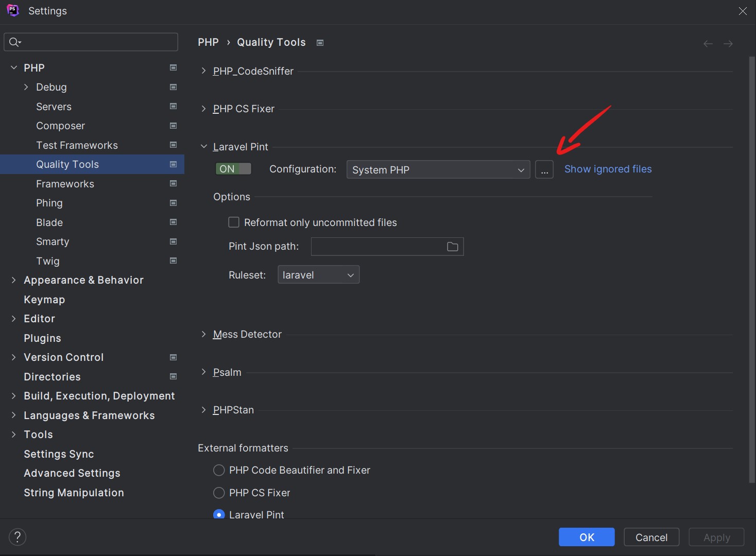Open Keymap settings page

click(x=44, y=300)
